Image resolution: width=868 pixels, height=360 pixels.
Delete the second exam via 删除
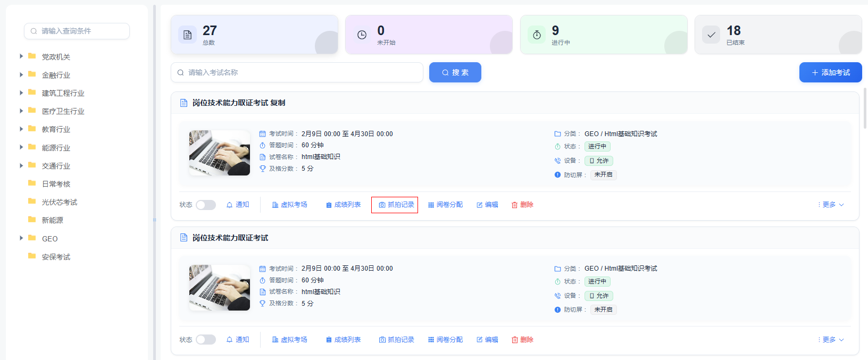pyautogui.click(x=522, y=340)
